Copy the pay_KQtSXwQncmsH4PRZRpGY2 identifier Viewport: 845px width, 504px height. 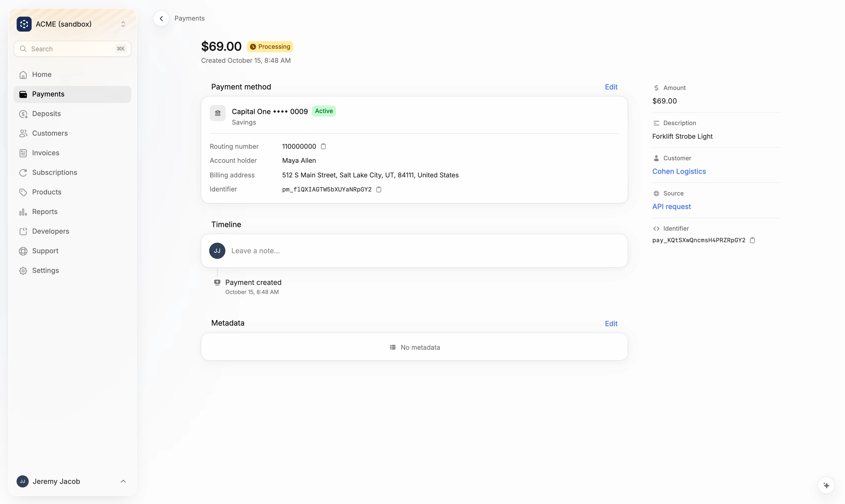pos(752,240)
